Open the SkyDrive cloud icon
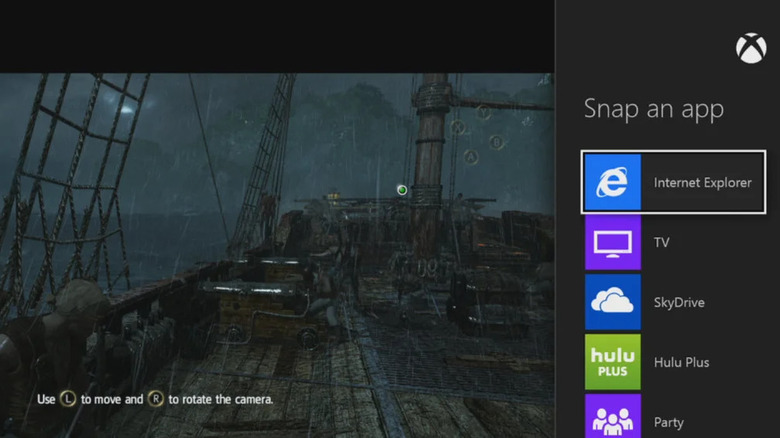780x438 pixels. tap(613, 302)
